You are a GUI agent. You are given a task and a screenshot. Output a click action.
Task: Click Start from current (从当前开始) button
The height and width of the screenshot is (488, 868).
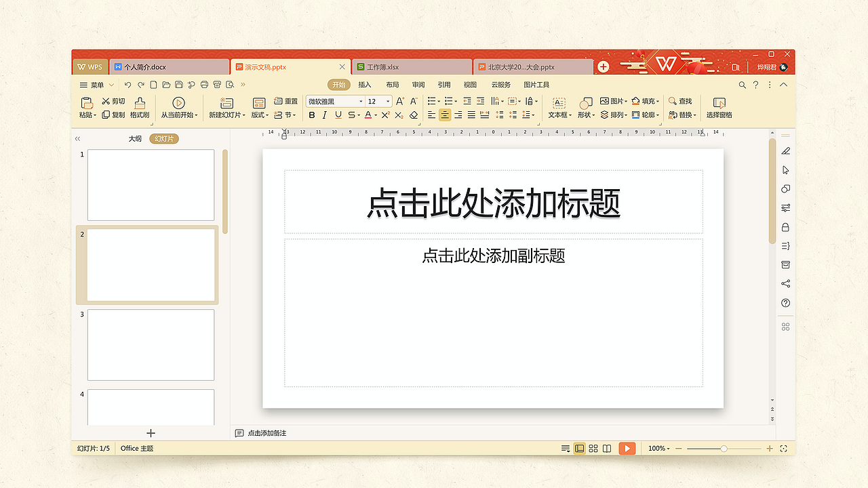click(179, 108)
